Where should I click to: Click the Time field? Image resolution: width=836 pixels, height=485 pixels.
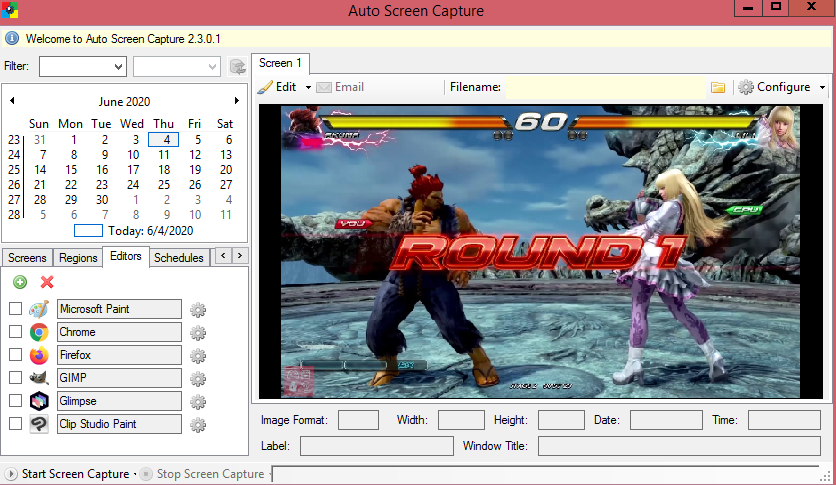tap(784, 420)
